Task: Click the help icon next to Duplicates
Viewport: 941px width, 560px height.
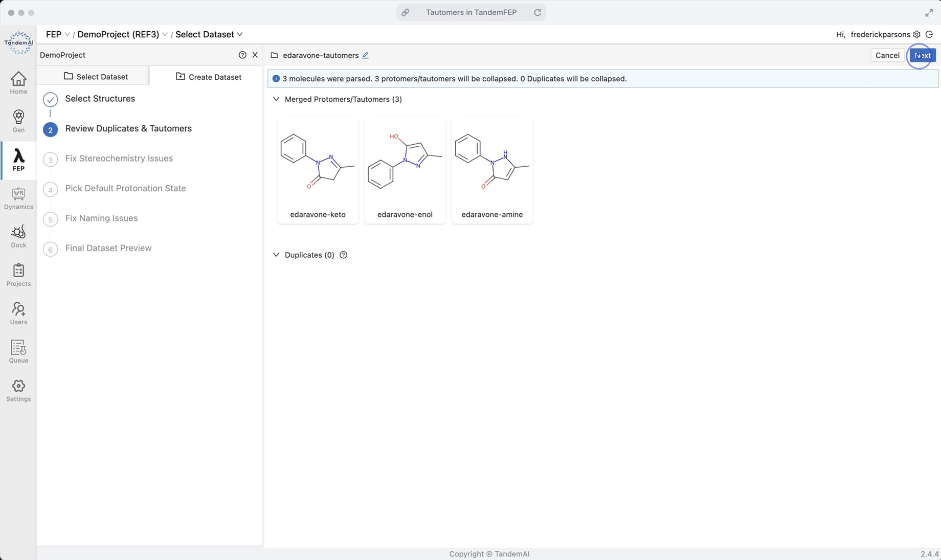Action: coord(344,255)
